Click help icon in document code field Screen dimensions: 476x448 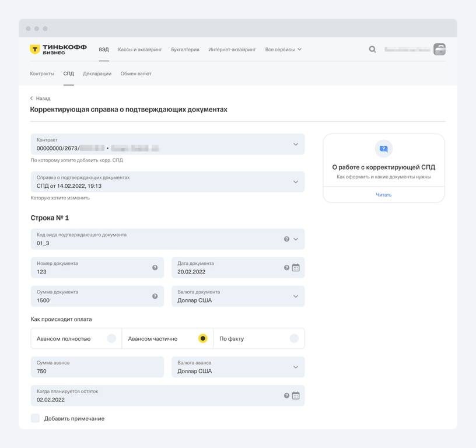point(286,239)
